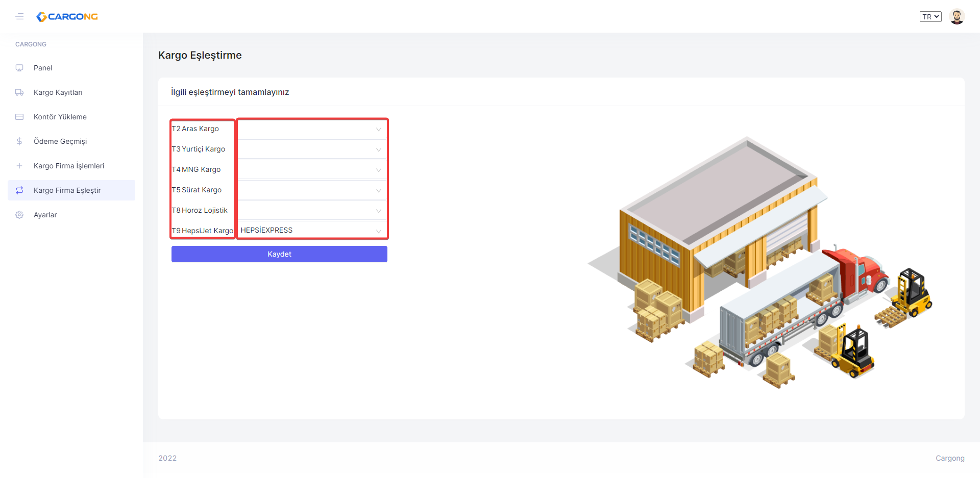The height and width of the screenshot is (478, 980).
Task: Open the T8 Horoz Lojistik dropdown
Action: 312,211
